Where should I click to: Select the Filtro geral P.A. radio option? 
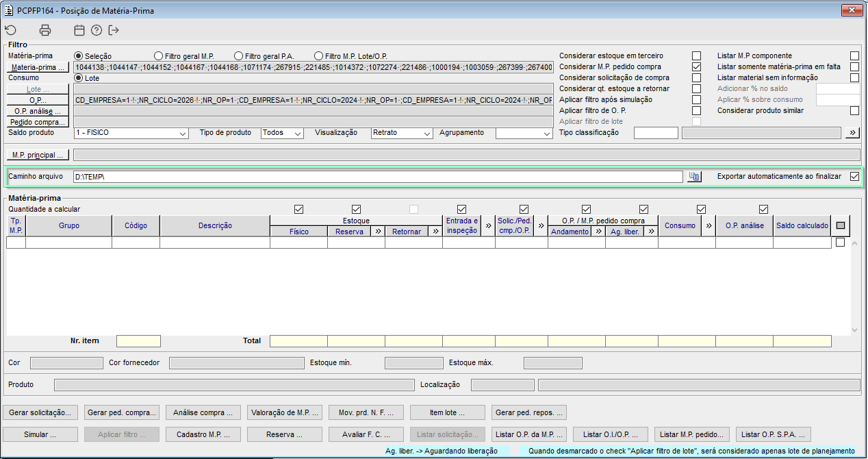[238, 55]
